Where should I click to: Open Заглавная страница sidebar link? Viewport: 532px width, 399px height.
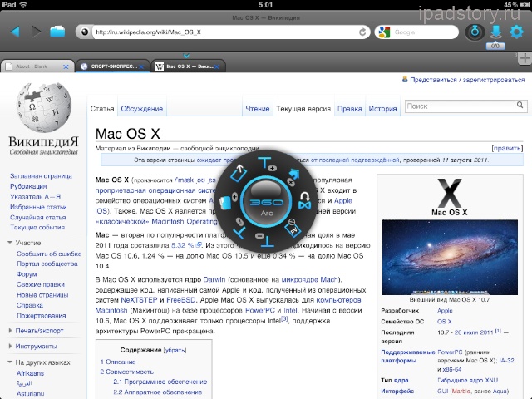tap(41, 175)
